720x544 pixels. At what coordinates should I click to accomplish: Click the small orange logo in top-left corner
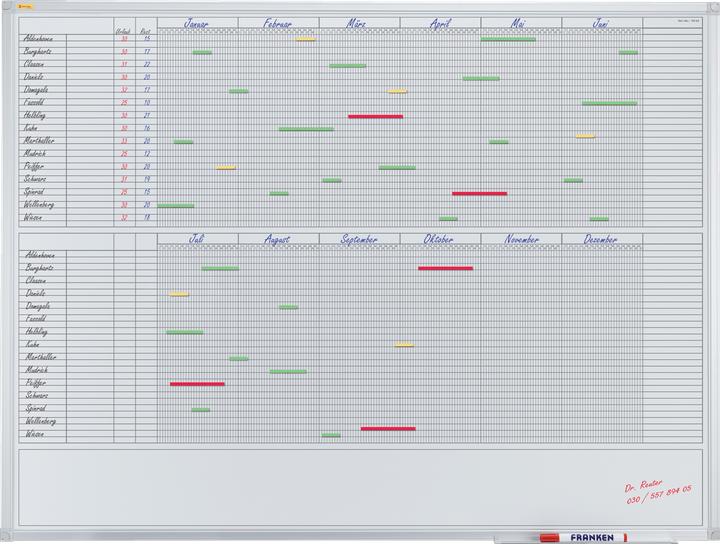pos(25,7)
